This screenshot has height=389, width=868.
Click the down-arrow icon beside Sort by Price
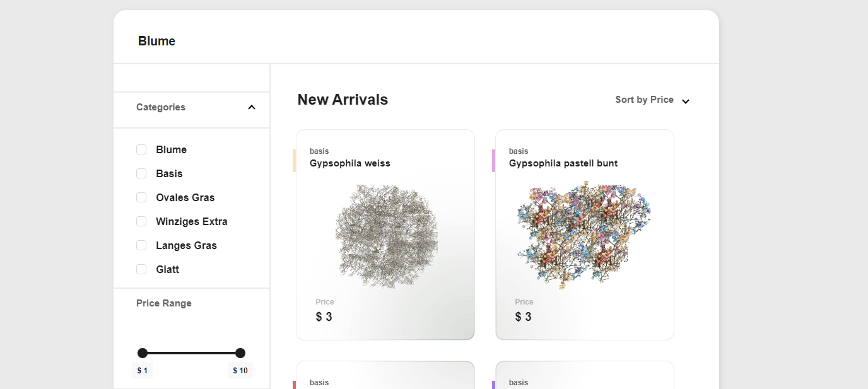point(685,100)
